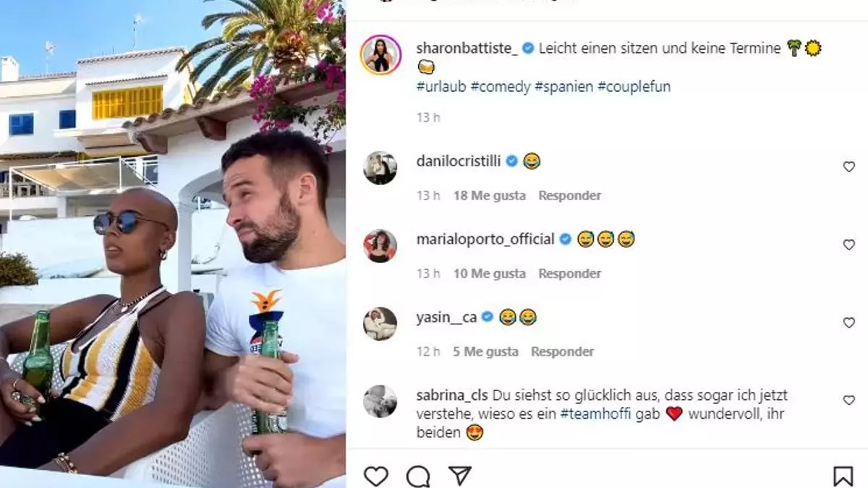Save post with bookmark icon

click(843, 476)
